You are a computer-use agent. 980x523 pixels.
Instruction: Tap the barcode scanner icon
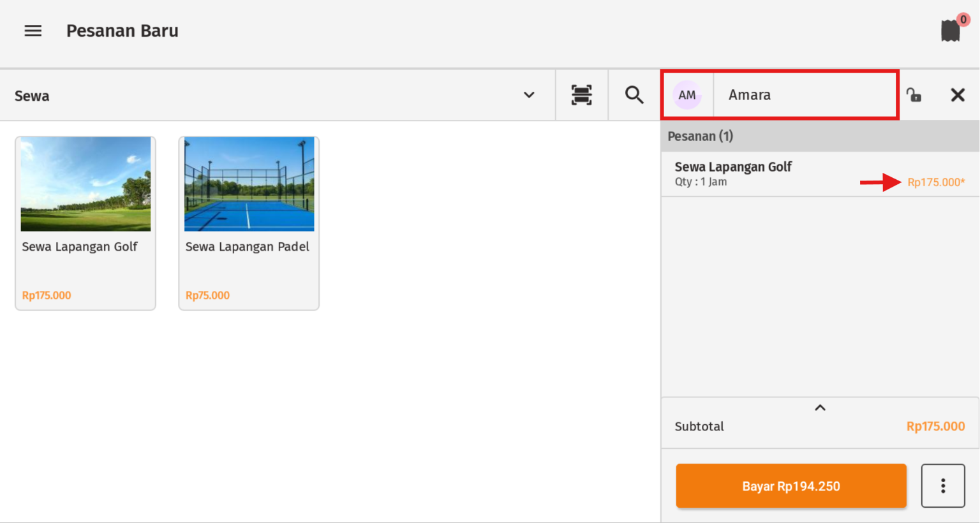click(581, 95)
